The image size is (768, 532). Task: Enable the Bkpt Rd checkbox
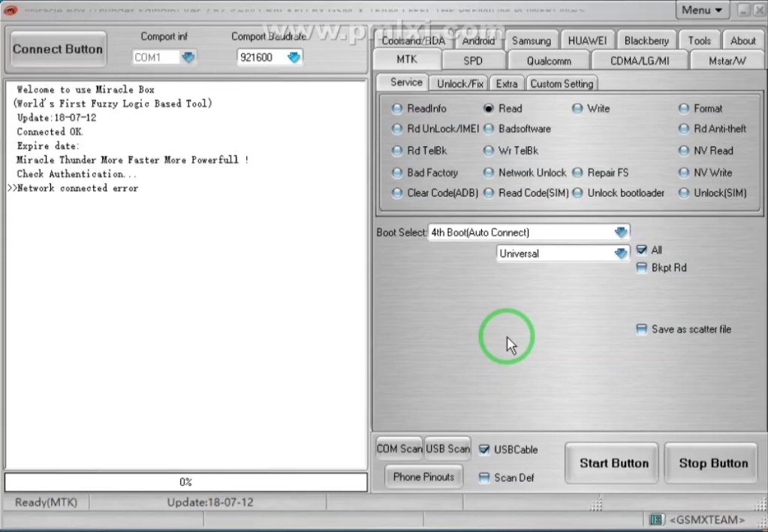click(641, 267)
